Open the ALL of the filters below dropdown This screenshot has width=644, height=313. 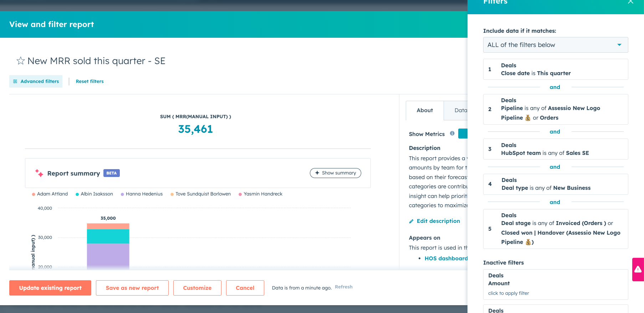pyautogui.click(x=555, y=45)
